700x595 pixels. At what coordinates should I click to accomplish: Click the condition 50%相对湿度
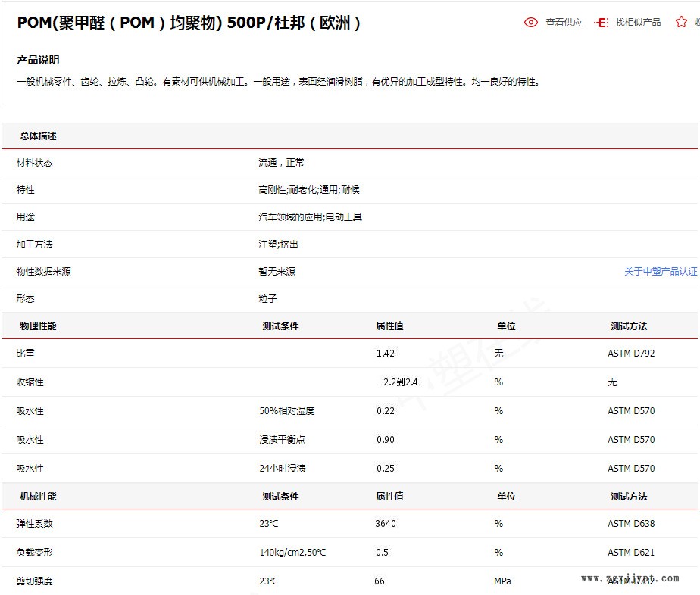point(287,411)
